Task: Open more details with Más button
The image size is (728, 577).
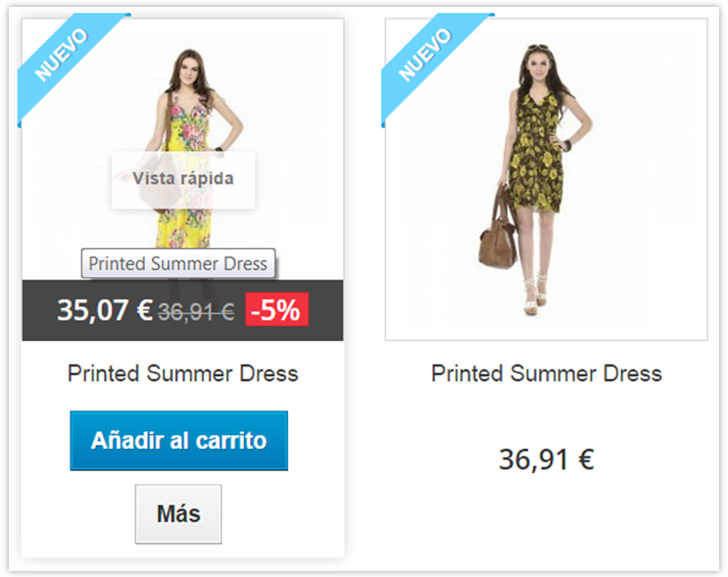Action: tap(178, 514)
